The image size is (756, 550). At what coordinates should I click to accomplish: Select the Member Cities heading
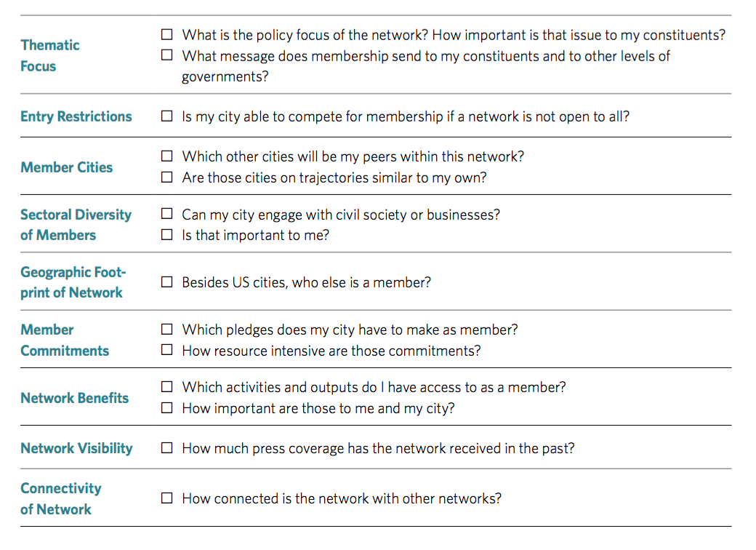click(x=67, y=167)
